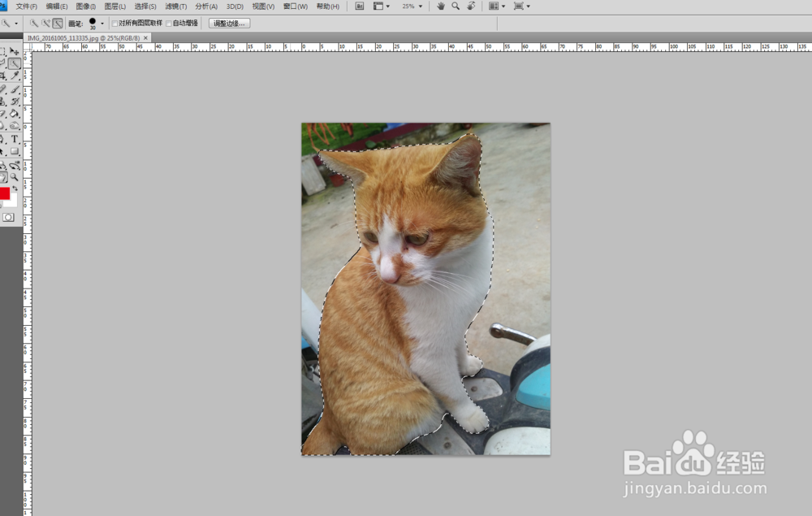This screenshot has height=516, width=812.
Task: Open the 图像(I) menu
Action: (x=85, y=7)
